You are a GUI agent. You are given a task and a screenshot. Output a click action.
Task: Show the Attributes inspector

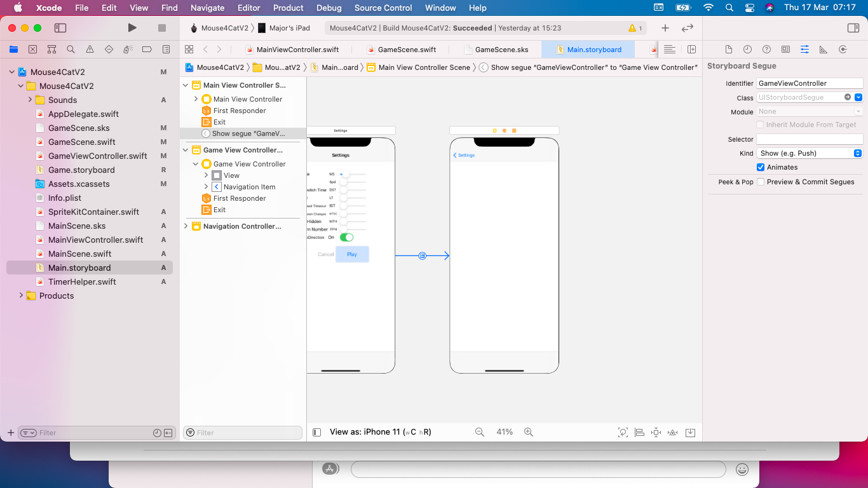point(804,50)
